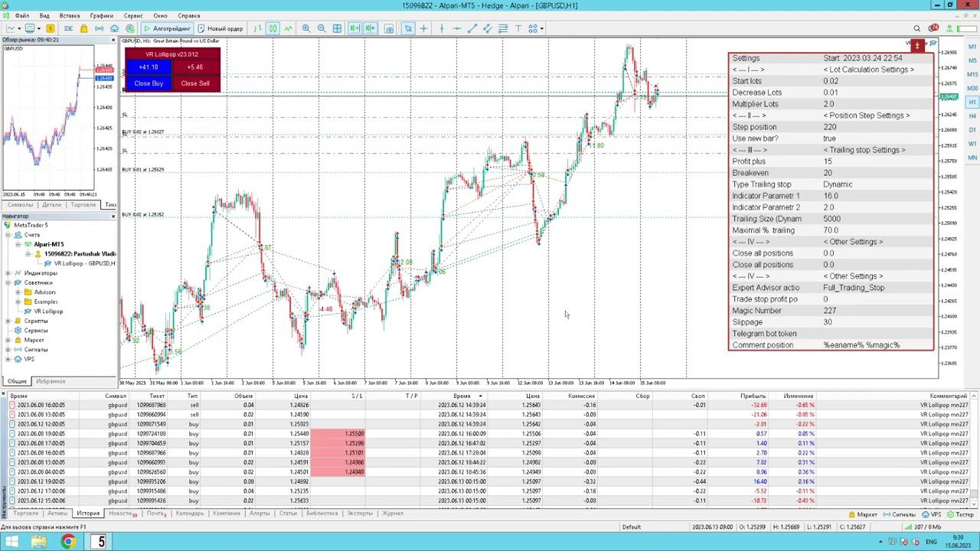Toggle the Algo Trading button
The width and height of the screenshot is (980, 551).
(167, 28)
